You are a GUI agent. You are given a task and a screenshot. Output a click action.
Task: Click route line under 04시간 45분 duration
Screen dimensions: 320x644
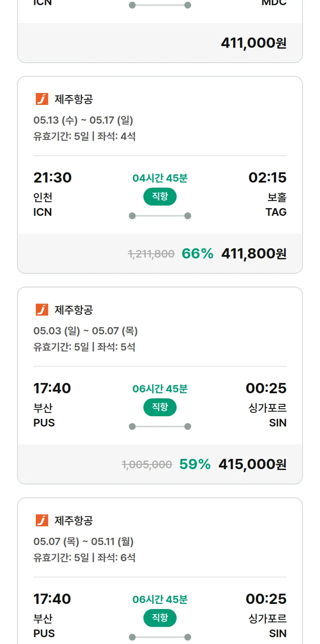click(x=160, y=216)
